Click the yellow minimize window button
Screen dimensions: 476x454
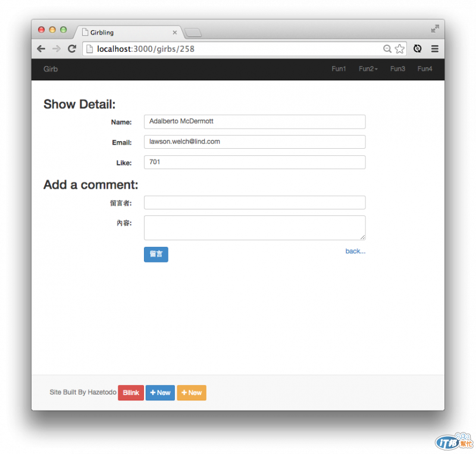[x=52, y=30]
